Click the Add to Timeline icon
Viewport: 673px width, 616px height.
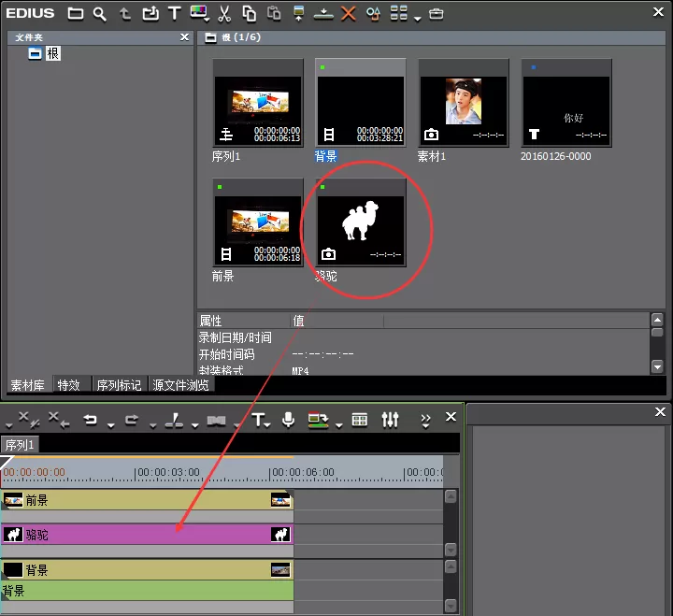pos(323,14)
